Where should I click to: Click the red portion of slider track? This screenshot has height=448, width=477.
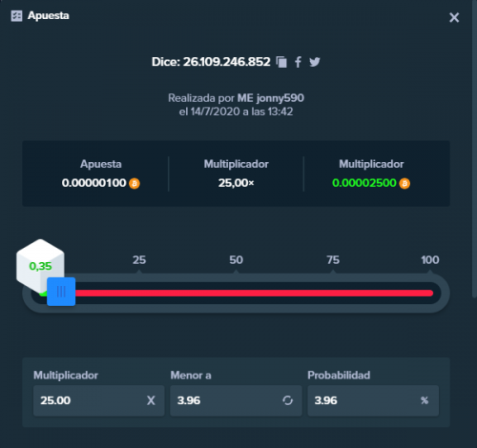[255, 293]
